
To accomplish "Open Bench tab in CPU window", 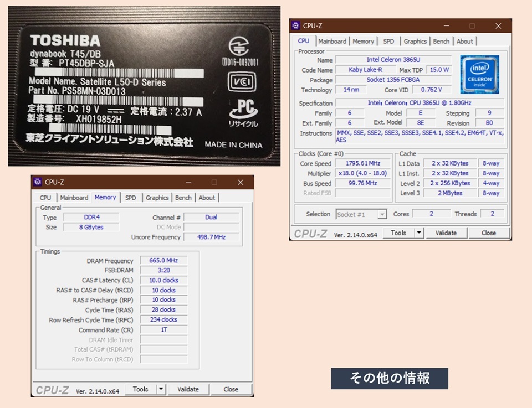I will tap(441, 42).
